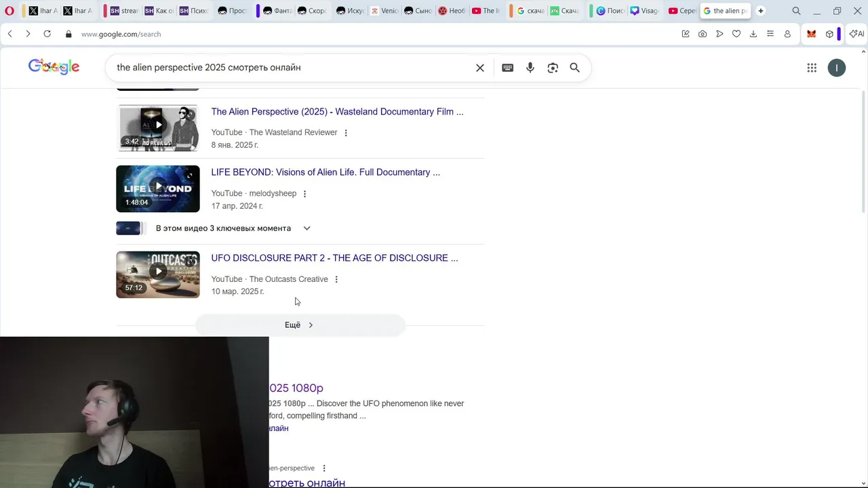Viewport: 868px width, 488px height.
Task: Switch to the 'Сере' YouTube tab
Action: (682, 11)
